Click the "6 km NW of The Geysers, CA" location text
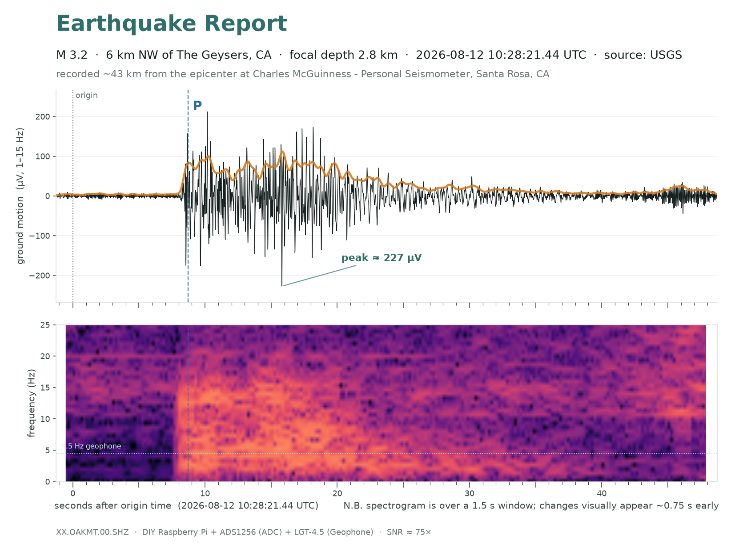This screenshot has height=560, width=747. pyautogui.click(x=189, y=55)
